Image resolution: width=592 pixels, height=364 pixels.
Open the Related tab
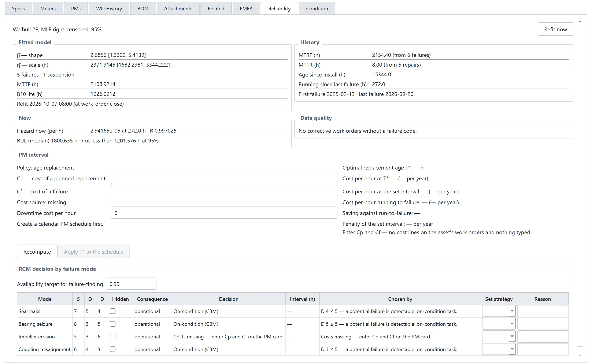point(216,8)
